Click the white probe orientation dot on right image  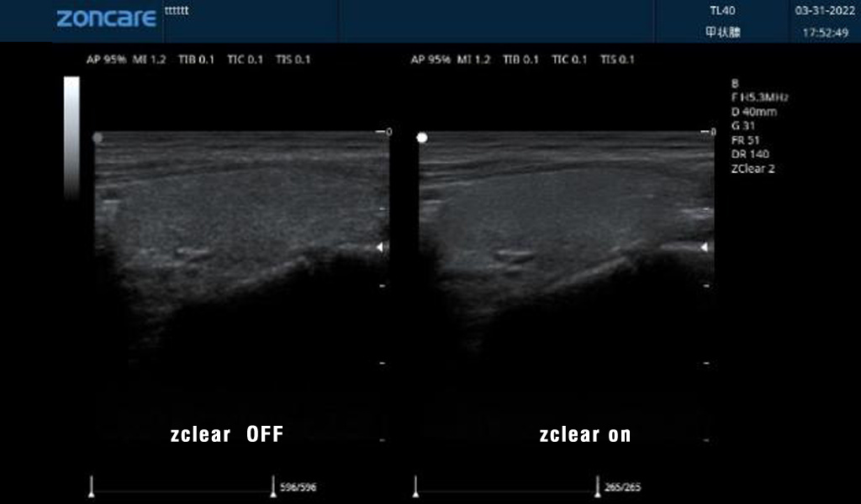422,137
